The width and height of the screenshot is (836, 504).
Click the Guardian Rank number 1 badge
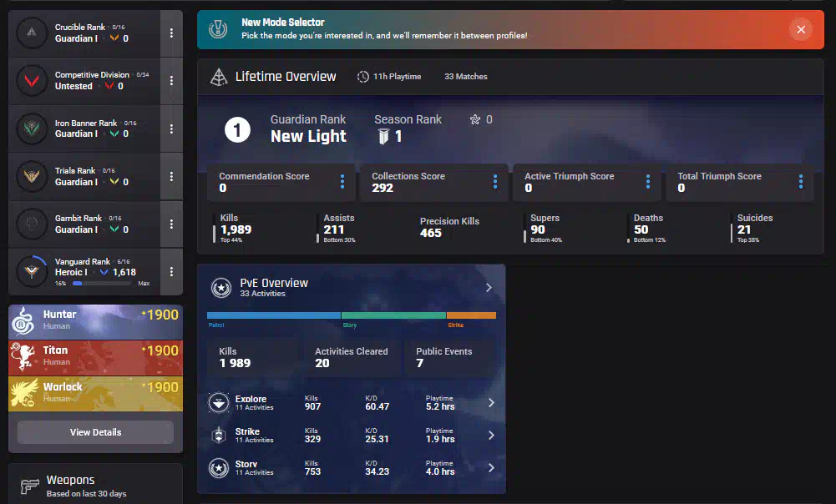point(237,129)
